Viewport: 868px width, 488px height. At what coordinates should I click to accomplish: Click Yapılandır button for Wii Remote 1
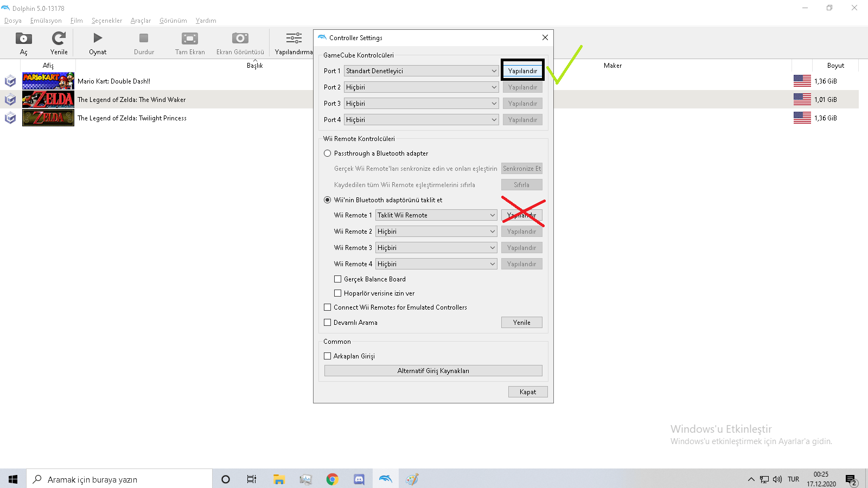coord(522,215)
